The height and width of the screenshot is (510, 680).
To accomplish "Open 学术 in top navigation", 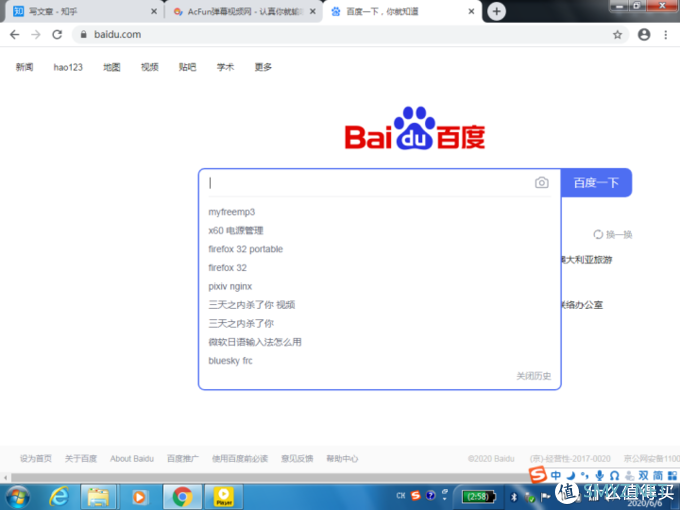I will pyautogui.click(x=226, y=67).
